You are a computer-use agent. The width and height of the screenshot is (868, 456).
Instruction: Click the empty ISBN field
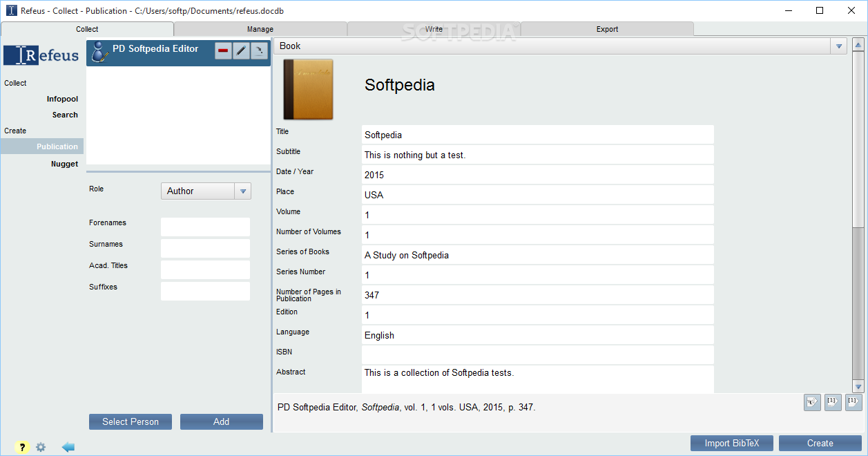click(x=537, y=355)
